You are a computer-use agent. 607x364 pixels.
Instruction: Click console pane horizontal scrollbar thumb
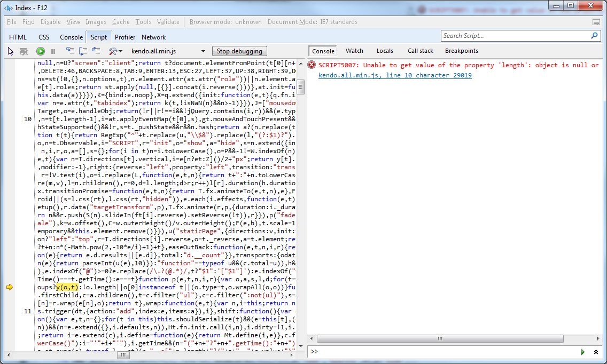pos(440,338)
